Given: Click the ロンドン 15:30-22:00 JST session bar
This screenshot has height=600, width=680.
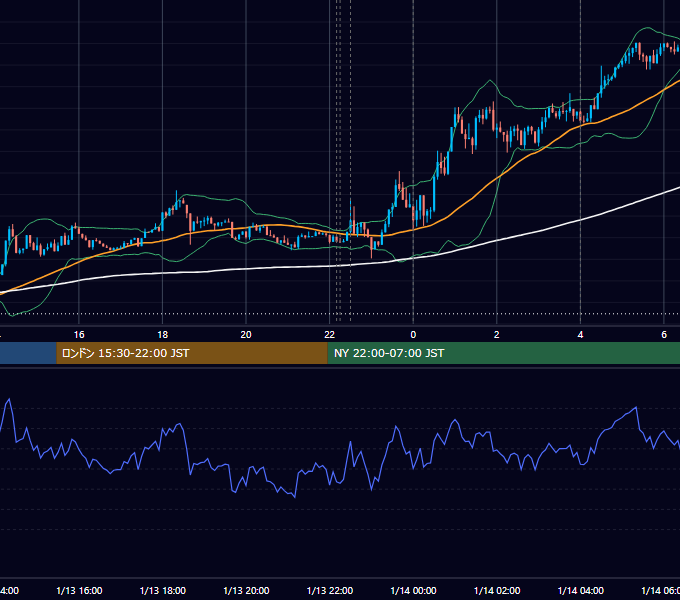Looking at the screenshot, I should 192,353.
